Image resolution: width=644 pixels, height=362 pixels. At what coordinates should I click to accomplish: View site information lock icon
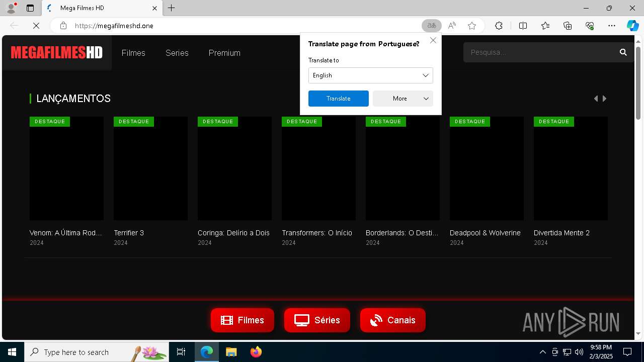[63, 26]
